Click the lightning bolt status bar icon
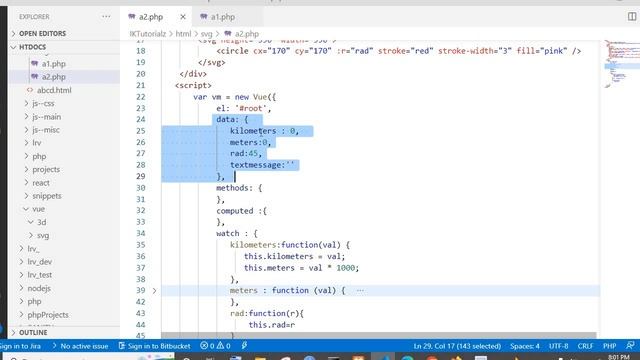The height and width of the screenshot is (360, 640). tap(244, 346)
